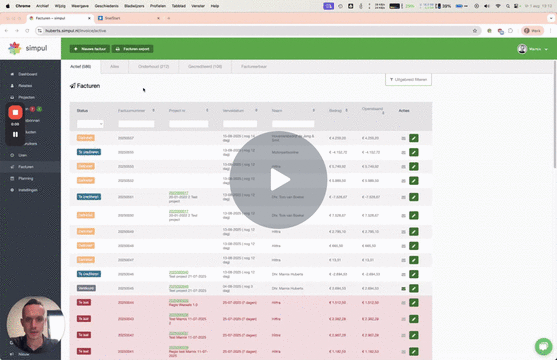Open the green project link on row 20250551
The image size is (557, 360).
[x=179, y=193]
